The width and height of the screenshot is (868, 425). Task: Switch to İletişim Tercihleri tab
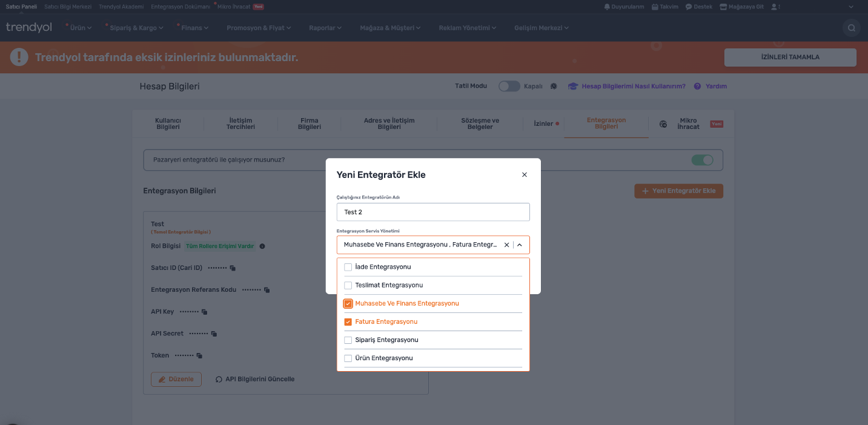pos(240,124)
